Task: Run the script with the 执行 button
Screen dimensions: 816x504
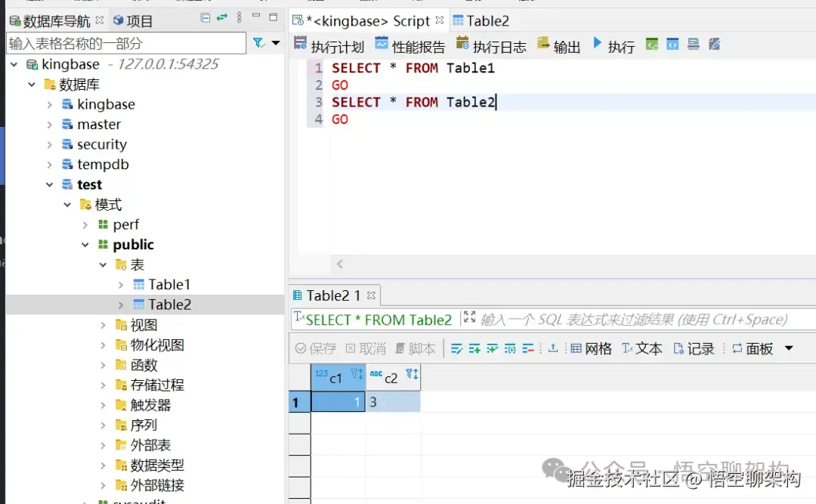Action: (x=614, y=46)
